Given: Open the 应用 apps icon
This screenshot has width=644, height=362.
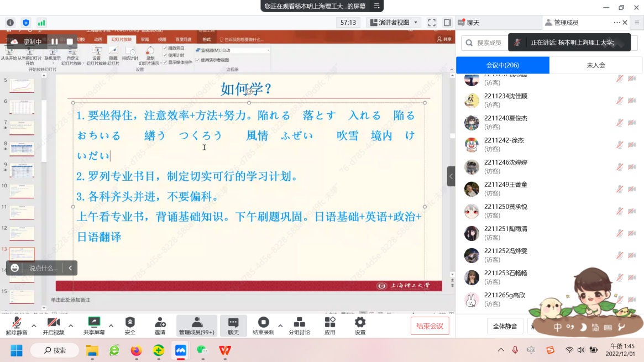Looking at the screenshot, I should (330, 322).
